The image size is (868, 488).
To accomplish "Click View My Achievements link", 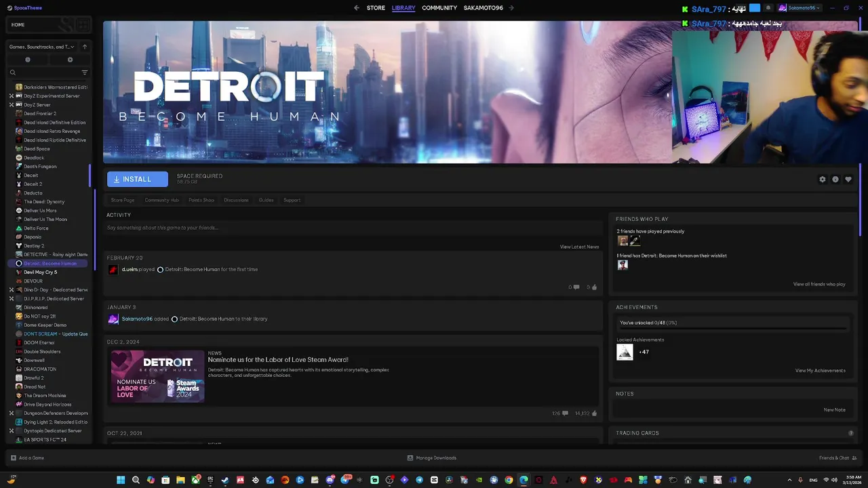I will coord(820,371).
